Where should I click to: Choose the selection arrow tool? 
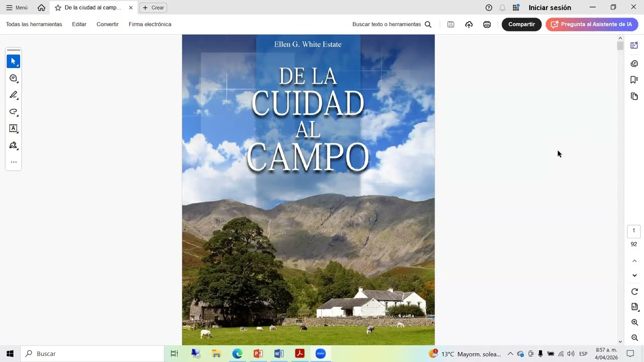14,61
